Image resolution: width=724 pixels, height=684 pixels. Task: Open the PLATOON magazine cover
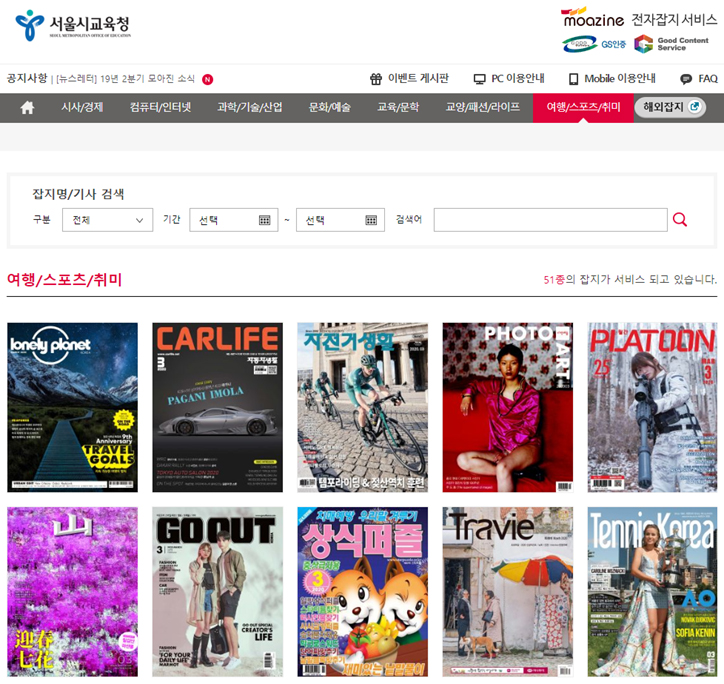[x=652, y=407]
